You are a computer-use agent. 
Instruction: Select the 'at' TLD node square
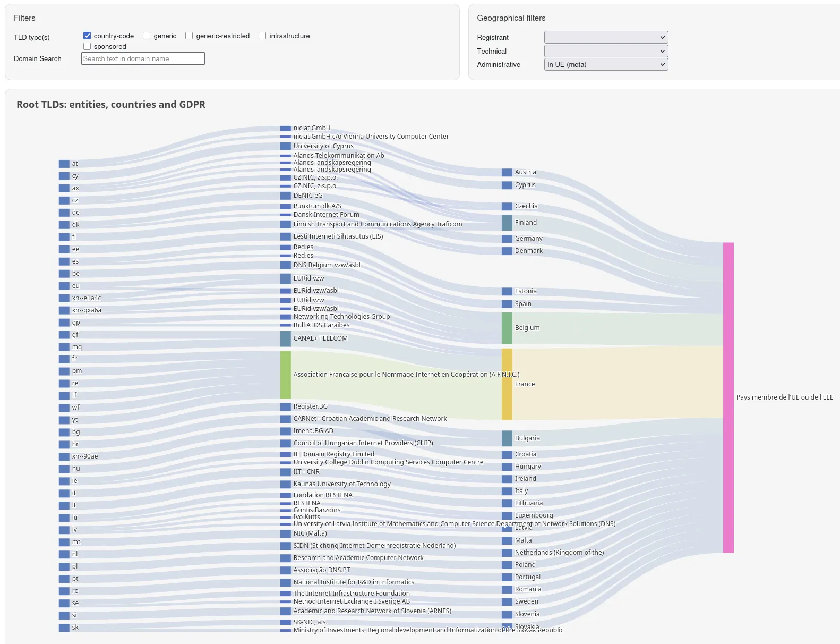click(x=64, y=164)
